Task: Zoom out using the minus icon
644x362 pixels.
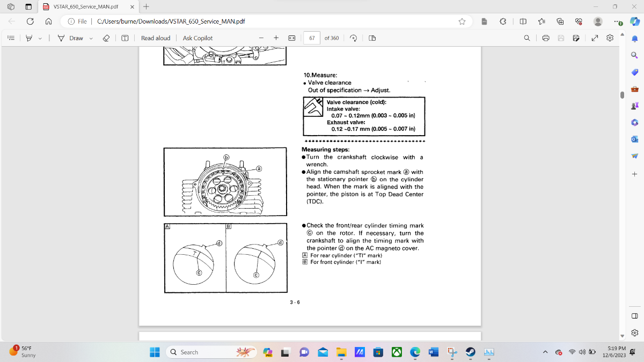Action: point(261,38)
